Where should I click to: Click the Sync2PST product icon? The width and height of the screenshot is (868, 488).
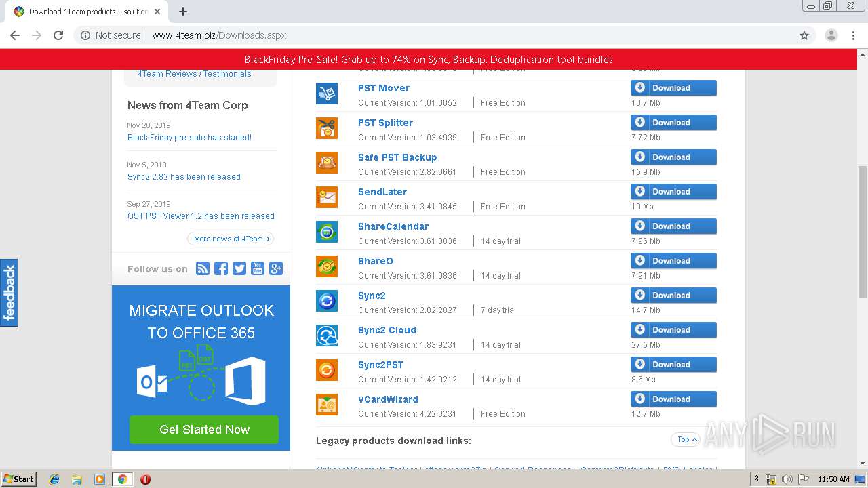[x=327, y=370]
